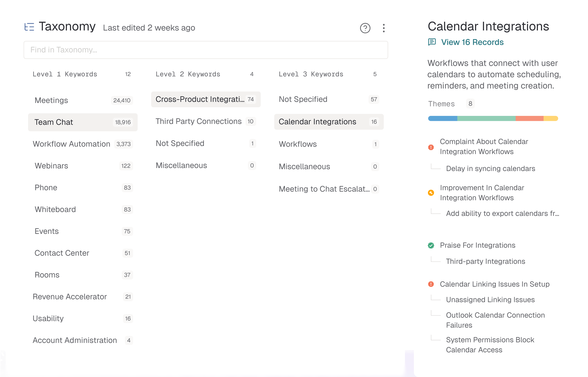Click the Taxonomy tree icon in header
Screen dimensions: 588x377
click(x=29, y=27)
